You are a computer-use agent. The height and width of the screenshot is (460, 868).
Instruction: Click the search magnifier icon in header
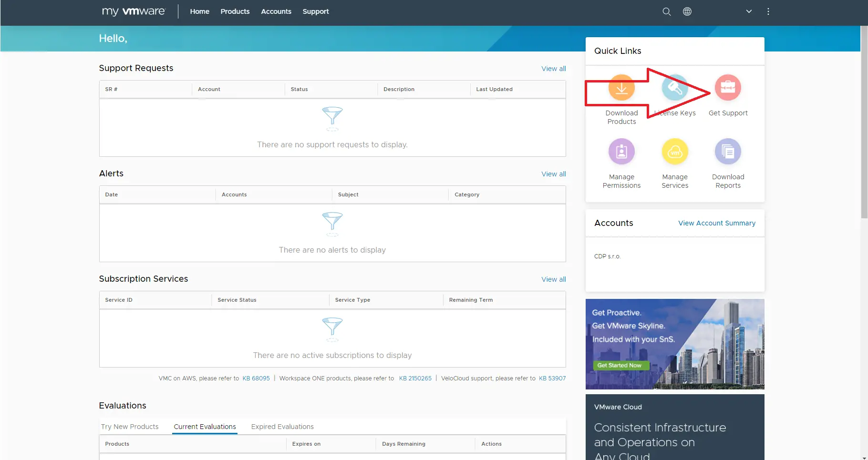click(667, 11)
